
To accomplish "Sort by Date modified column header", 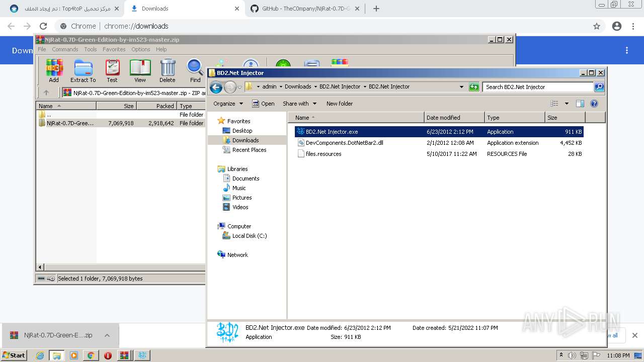I will coord(454,118).
